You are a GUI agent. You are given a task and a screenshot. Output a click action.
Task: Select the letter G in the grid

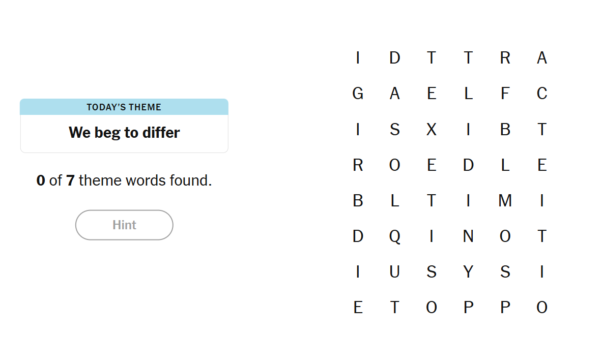pyautogui.click(x=358, y=94)
